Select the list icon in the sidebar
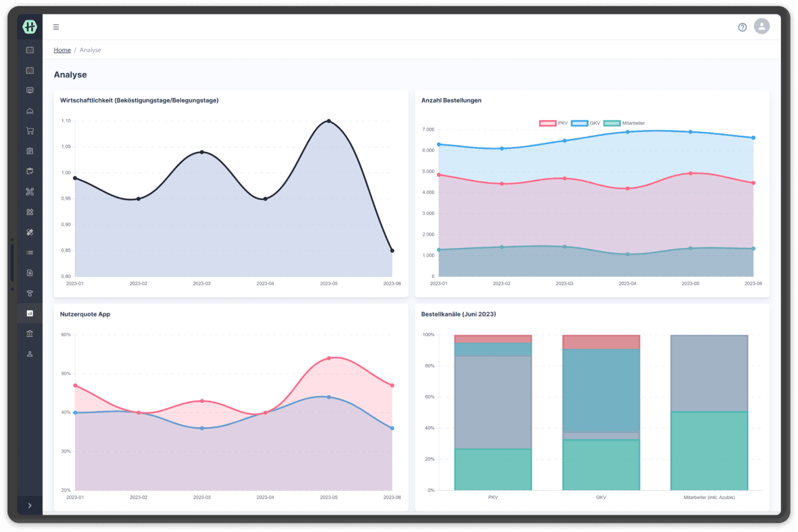Screen dimensions: 798x532 (29, 252)
